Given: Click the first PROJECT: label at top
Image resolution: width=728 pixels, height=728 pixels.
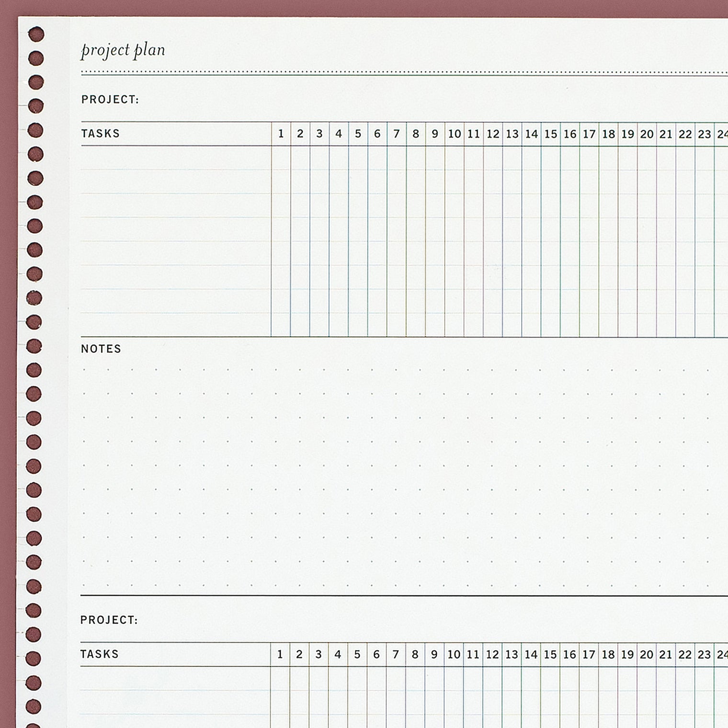Looking at the screenshot, I should pos(110,100).
